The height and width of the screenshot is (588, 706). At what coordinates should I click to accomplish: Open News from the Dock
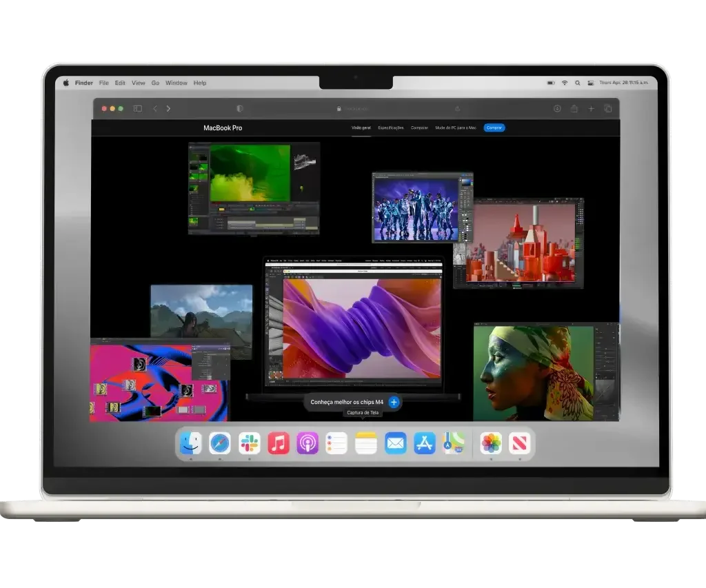coord(520,443)
